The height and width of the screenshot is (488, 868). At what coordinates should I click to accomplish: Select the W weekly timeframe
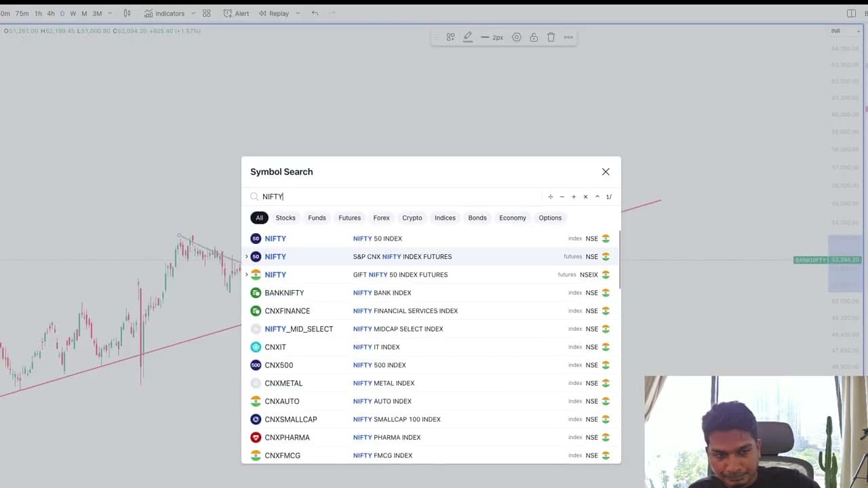pyautogui.click(x=73, y=14)
